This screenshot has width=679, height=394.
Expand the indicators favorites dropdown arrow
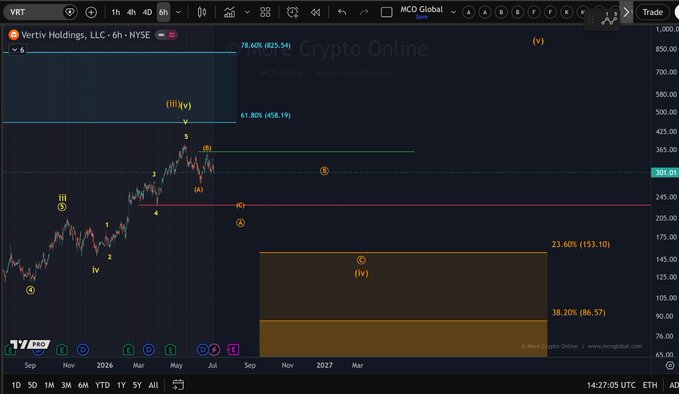[247, 12]
